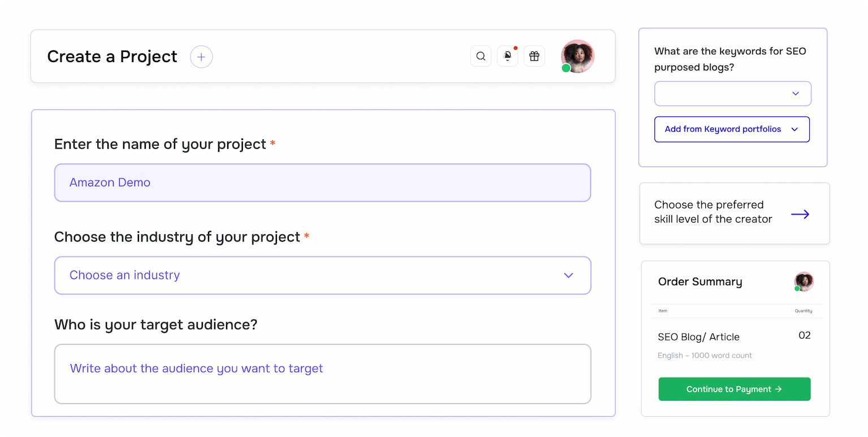Click the Order Summary title
The width and height of the screenshot is (868, 437).
tap(700, 282)
